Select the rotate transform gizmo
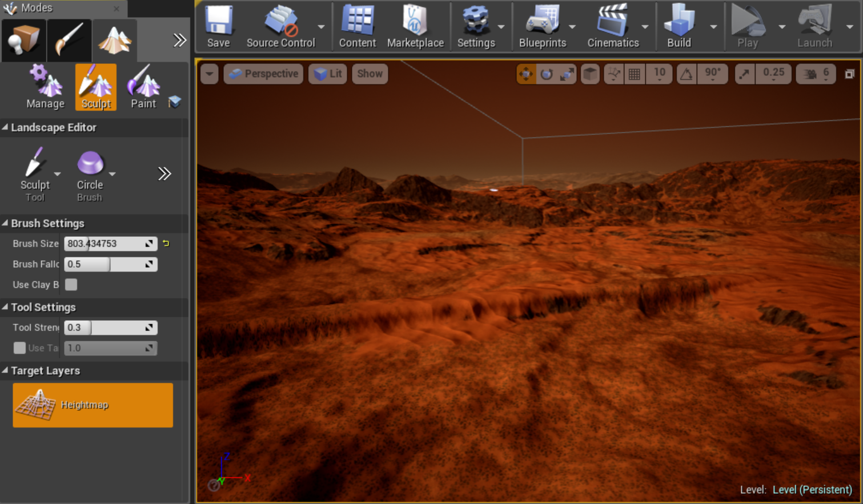The height and width of the screenshot is (504, 863). (x=547, y=74)
